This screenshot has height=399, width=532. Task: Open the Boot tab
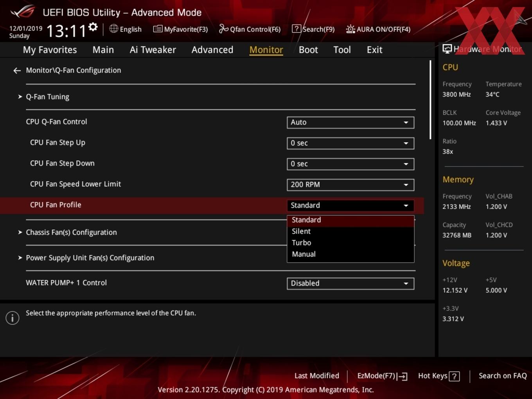click(308, 50)
